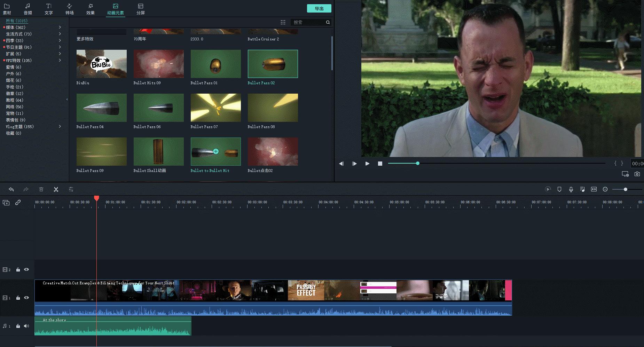
Task: Click the elements panel scrollbar
Action: pyautogui.click(x=332, y=53)
